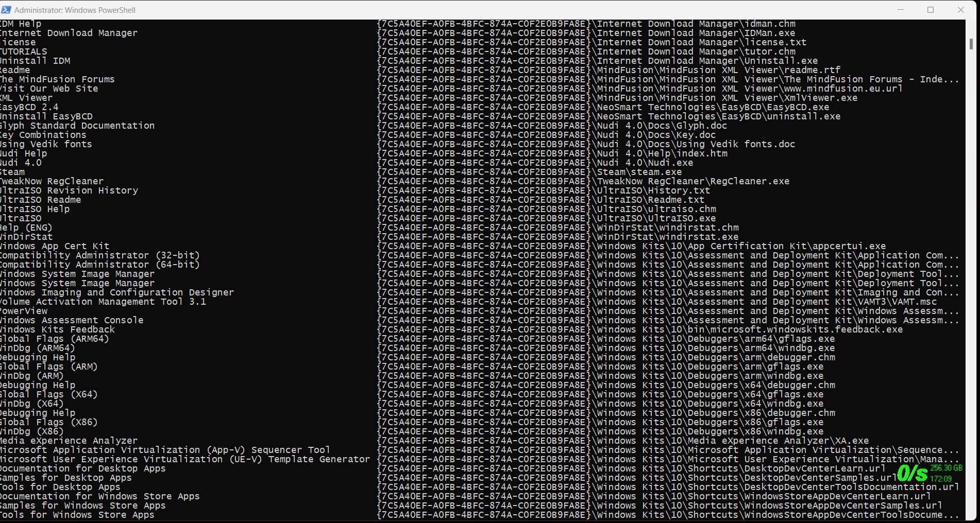Click the path ending in 'x86\windbg.exe'
980x523 pixels.
coord(600,431)
